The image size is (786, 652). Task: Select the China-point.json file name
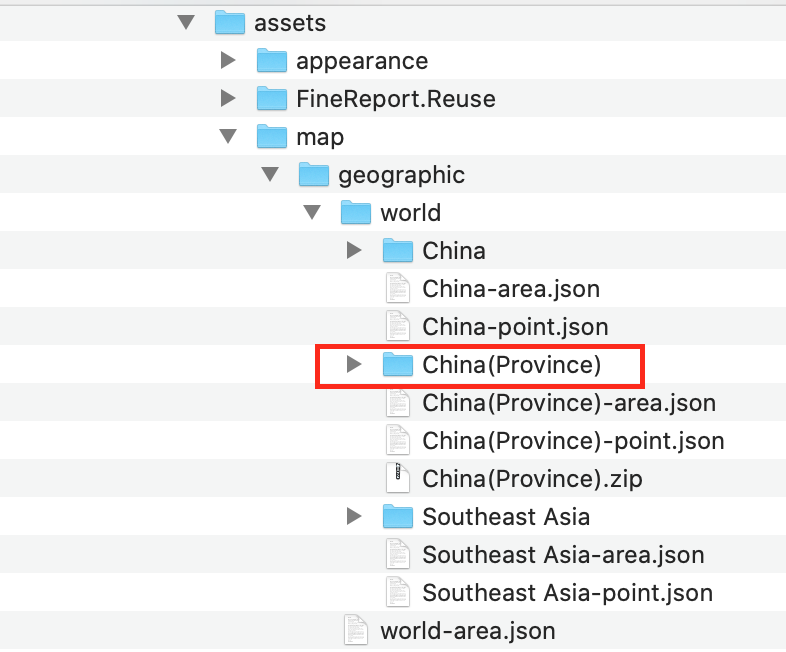(x=515, y=328)
